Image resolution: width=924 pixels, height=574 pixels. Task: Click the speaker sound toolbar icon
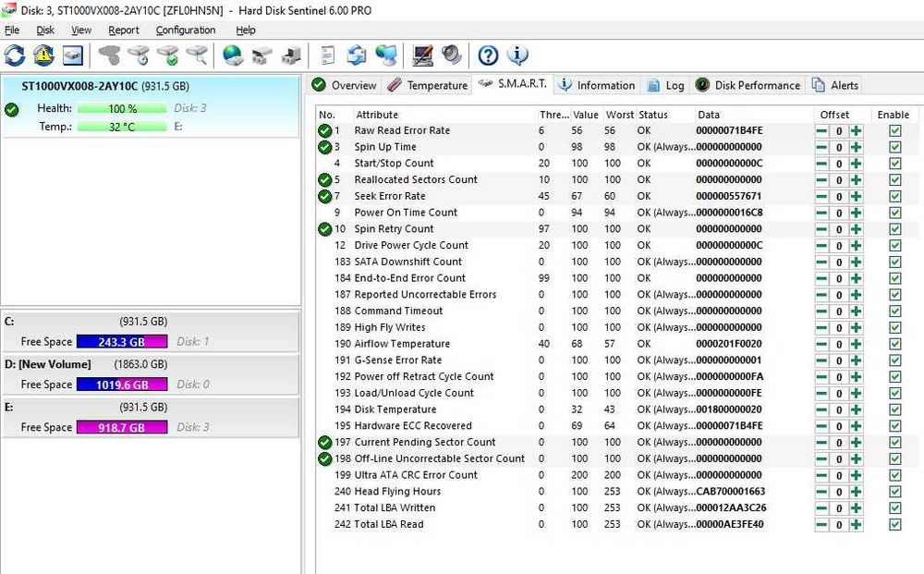[x=452, y=55]
